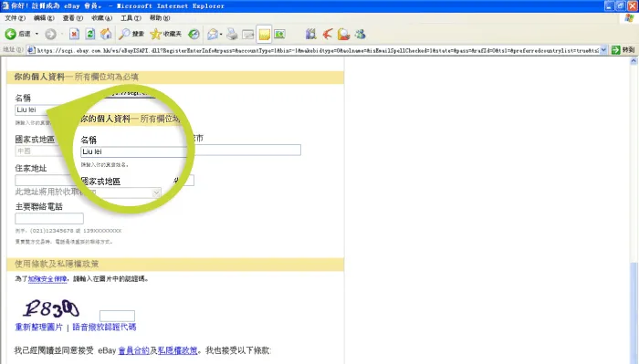Click the Refresh page icon
The width and height of the screenshot is (639, 364).
(x=90, y=34)
